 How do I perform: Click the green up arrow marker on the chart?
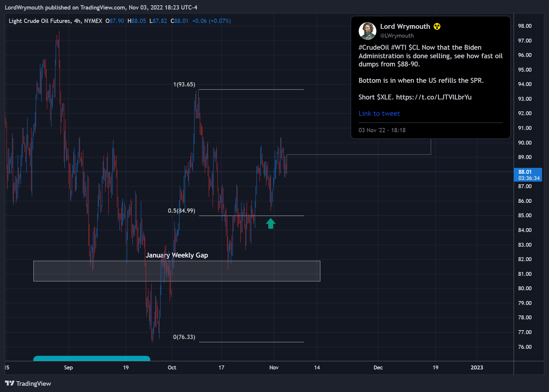[x=271, y=223]
